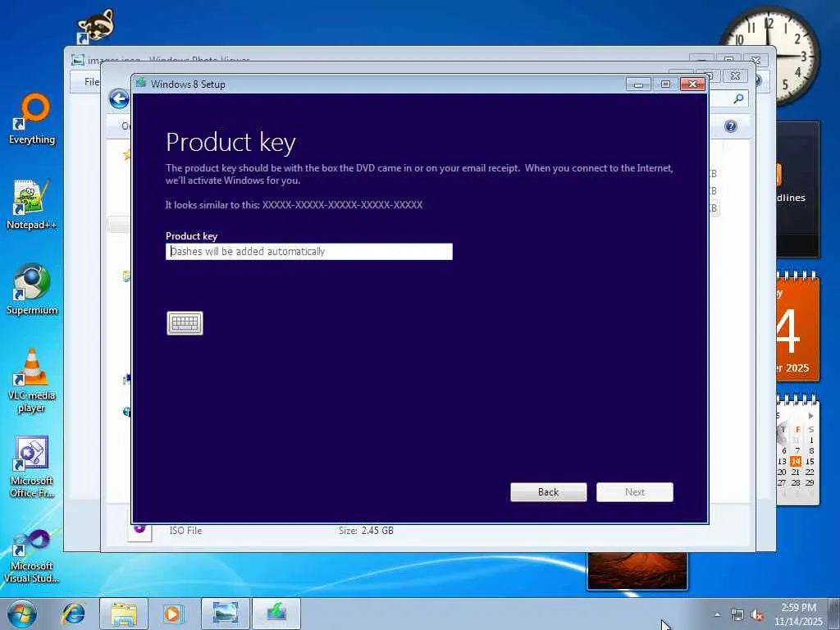
Task: Close the Windows 8 Setup window
Action: tap(692, 84)
